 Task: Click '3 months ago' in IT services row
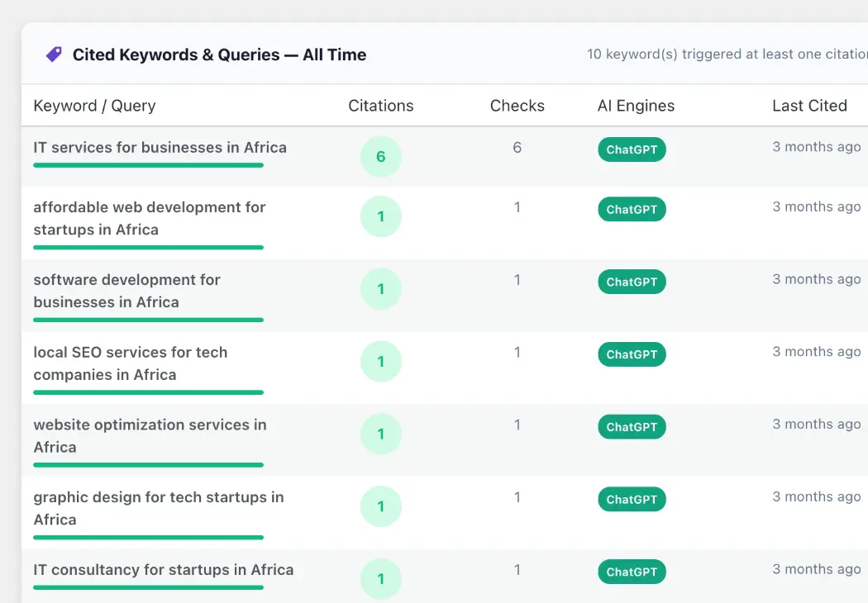817,146
